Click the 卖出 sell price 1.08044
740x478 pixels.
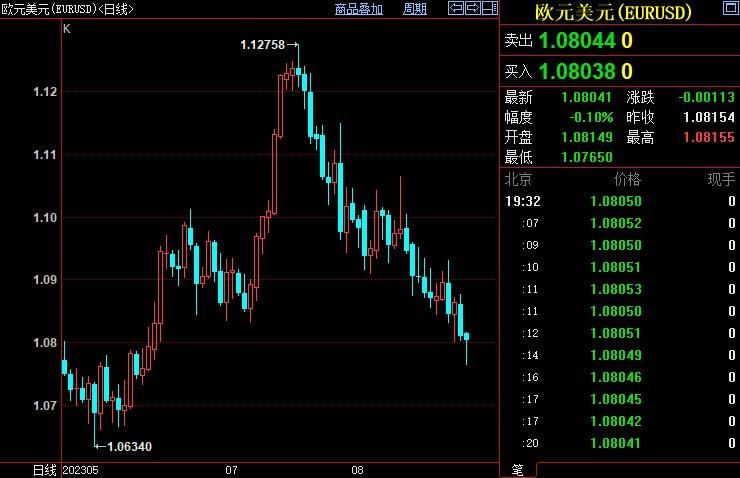coord(579,41)
